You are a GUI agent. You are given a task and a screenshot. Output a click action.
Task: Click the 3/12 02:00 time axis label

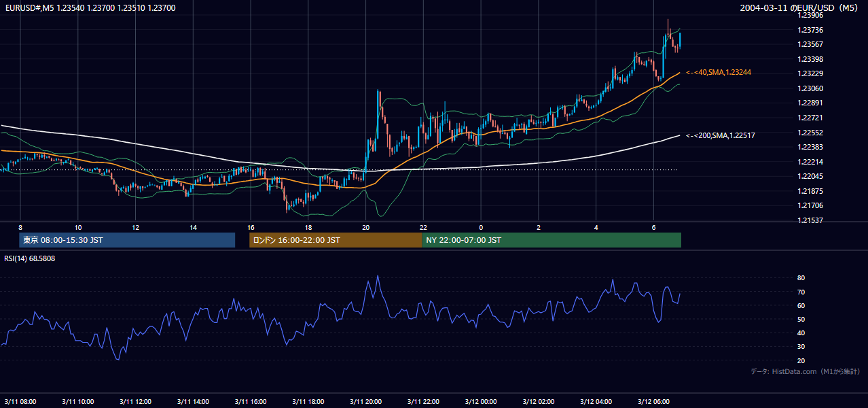click(x=539, y=402)
